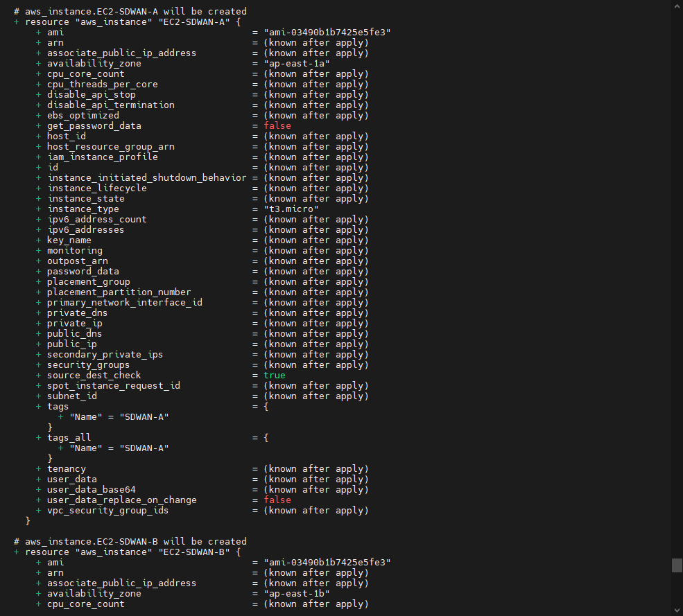Click the "t3.micro" instance type value
The image size is (683, 616).
tap(291, 209)
